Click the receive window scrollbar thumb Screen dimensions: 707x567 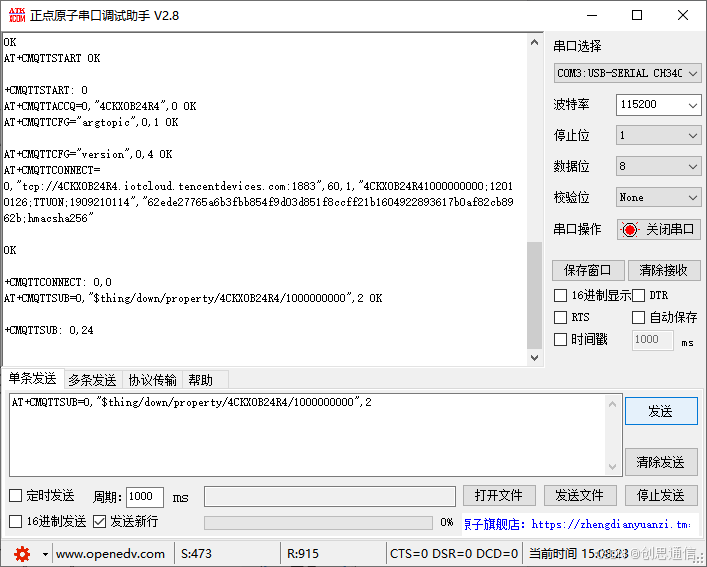tap(535, 295)
